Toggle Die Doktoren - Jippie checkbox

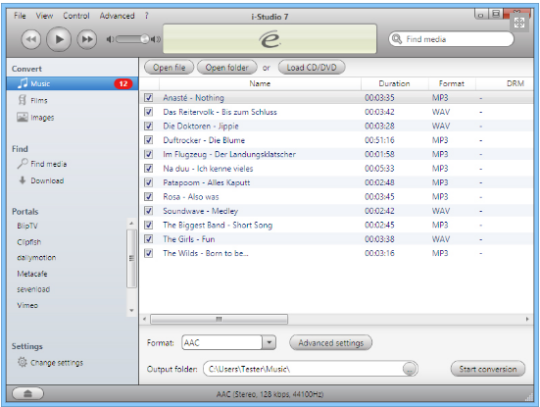point(148,126)
